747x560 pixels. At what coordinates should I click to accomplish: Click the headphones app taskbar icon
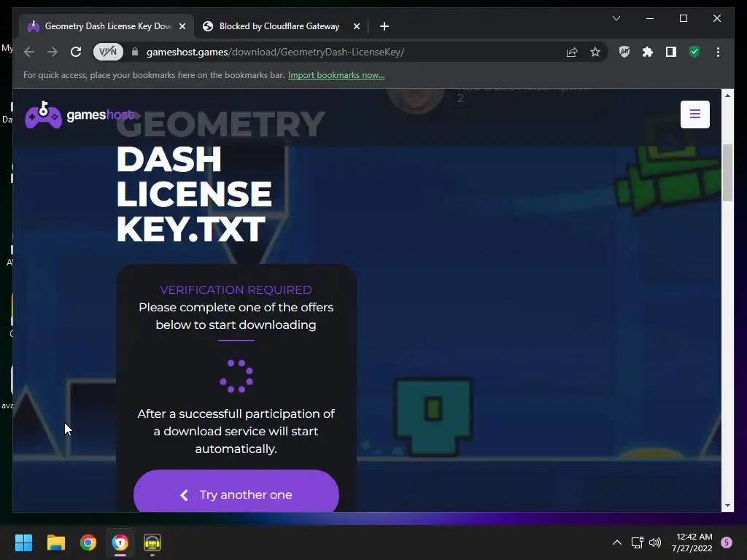pos(152,542)
